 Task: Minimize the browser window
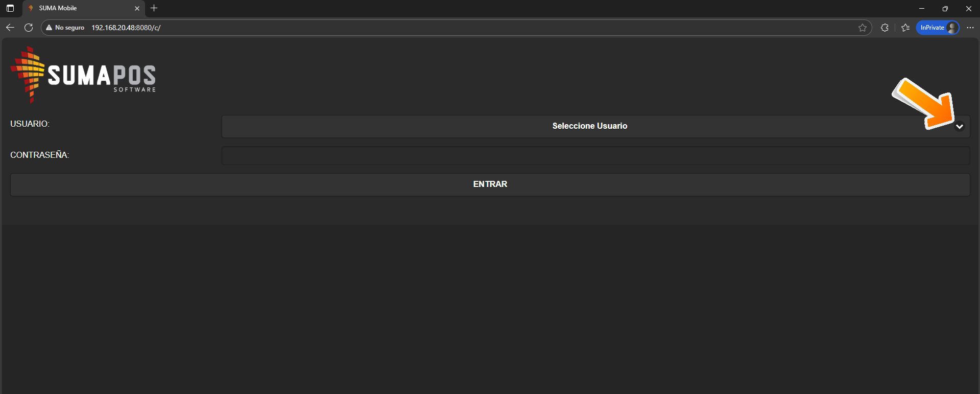click(x=922, y=8)
